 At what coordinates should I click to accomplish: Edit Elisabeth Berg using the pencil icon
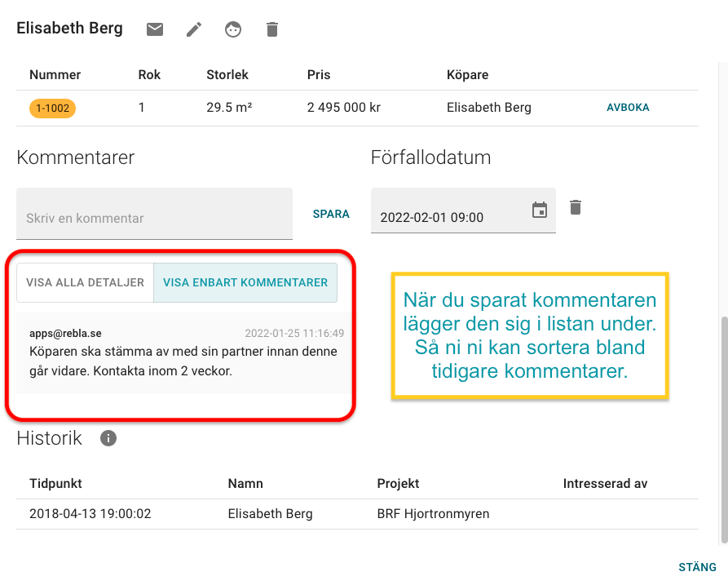point(193,29)
